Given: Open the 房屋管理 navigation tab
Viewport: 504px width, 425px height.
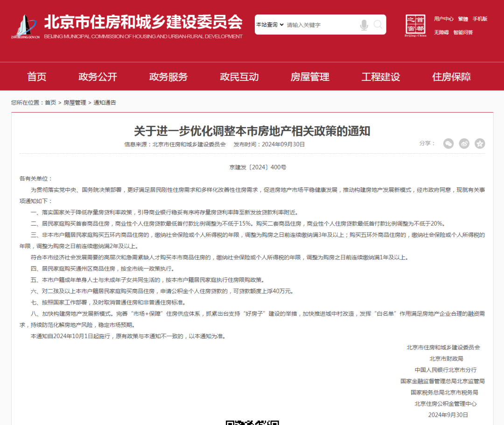Looking at the screenshot, I should click(310, 77).
